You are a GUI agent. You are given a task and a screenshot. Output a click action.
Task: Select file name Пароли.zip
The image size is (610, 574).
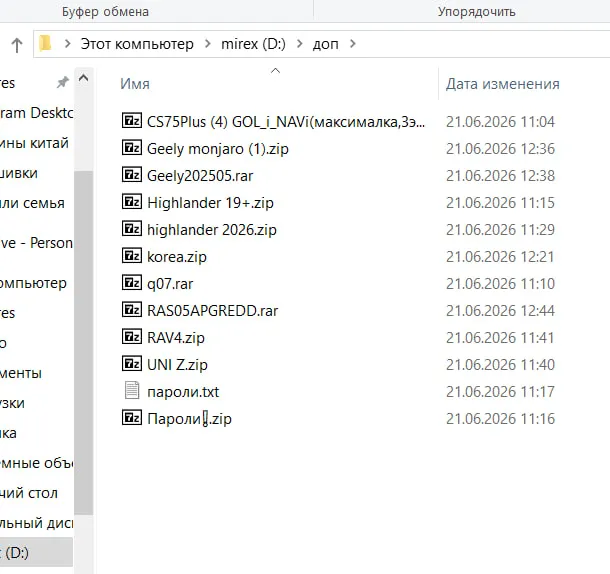[x=189, y=418]
